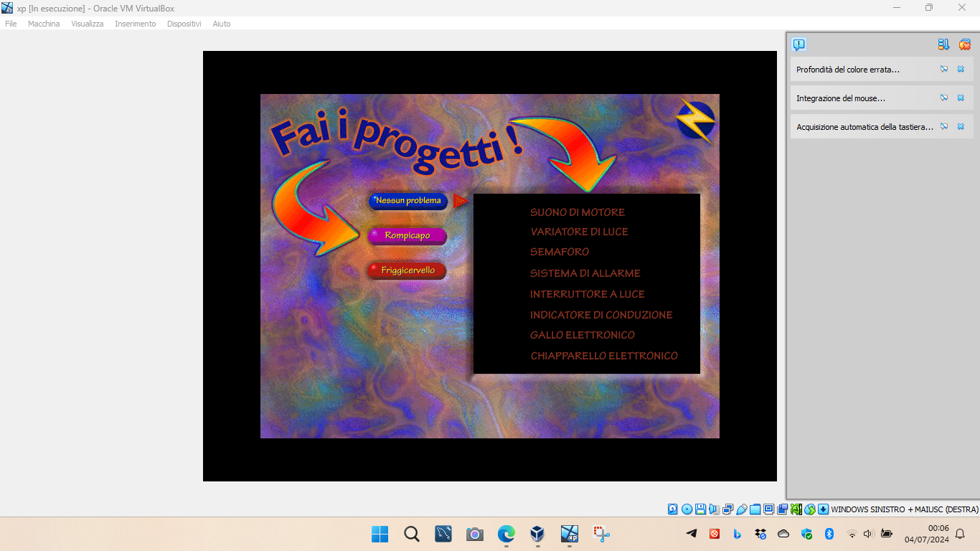Open the Inserimento menu
This screenshot has height=551, width=980.
[135, 24]
